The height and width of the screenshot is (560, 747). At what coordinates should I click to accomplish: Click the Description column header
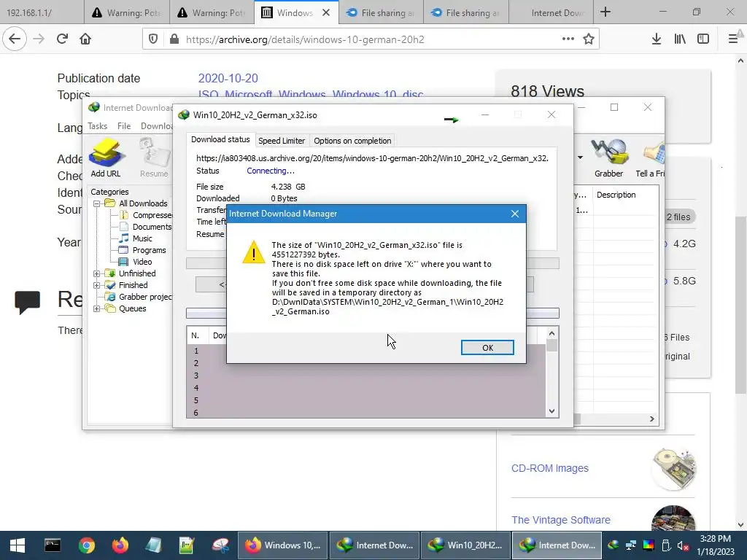[616, 195]
